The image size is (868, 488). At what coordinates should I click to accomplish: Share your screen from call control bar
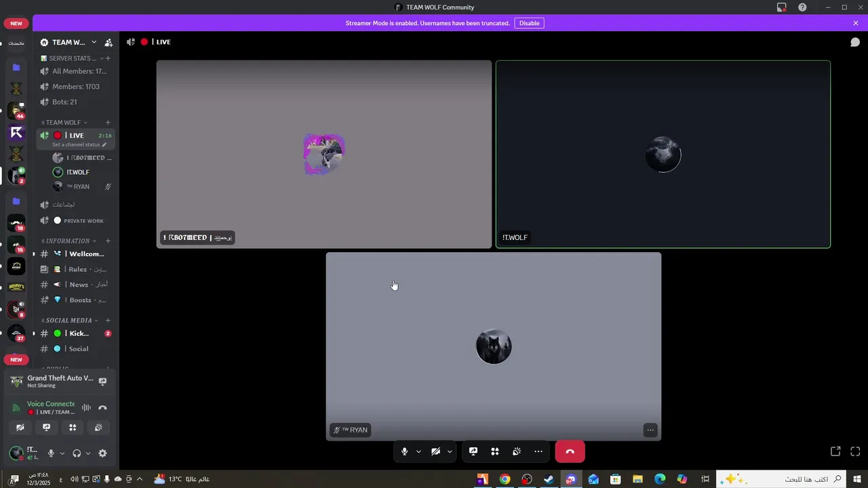[473, 451]
